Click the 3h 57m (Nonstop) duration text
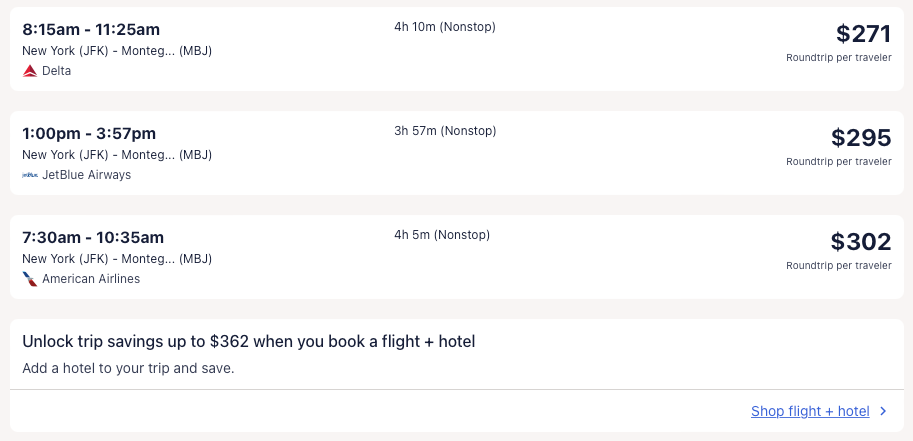Screen dimensions: 913x441 [x=445, y=131]
